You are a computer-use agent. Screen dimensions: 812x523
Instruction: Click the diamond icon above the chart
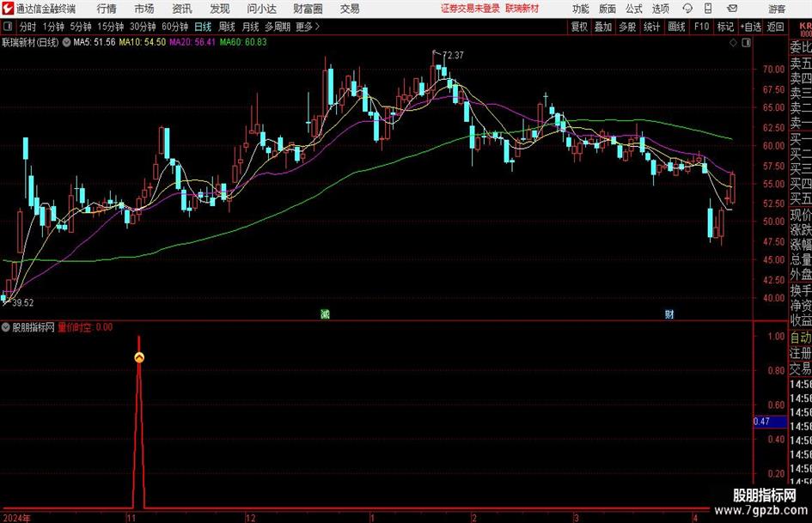[733, 43]
